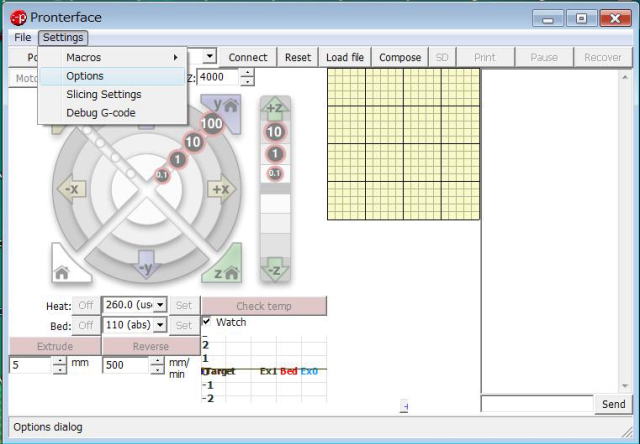Click the Send button
The height and width of the screenshot is (444, 640).
click(x=613, y=404)
